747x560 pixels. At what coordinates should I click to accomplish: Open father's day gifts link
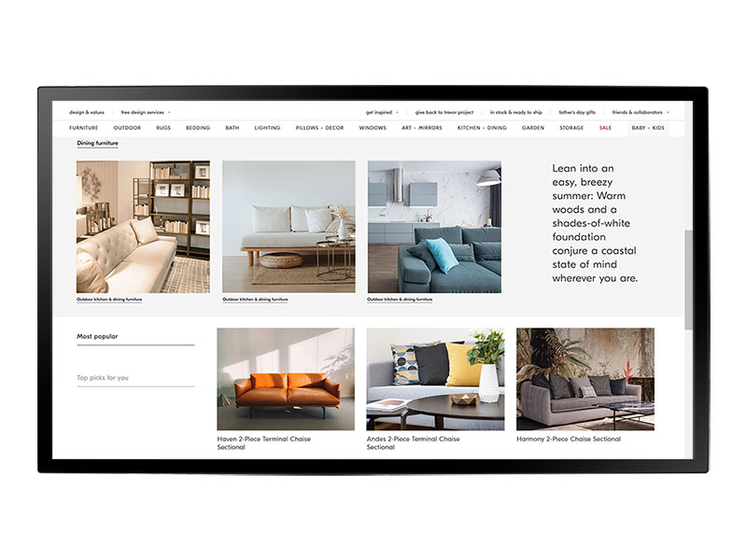(577, 112)
